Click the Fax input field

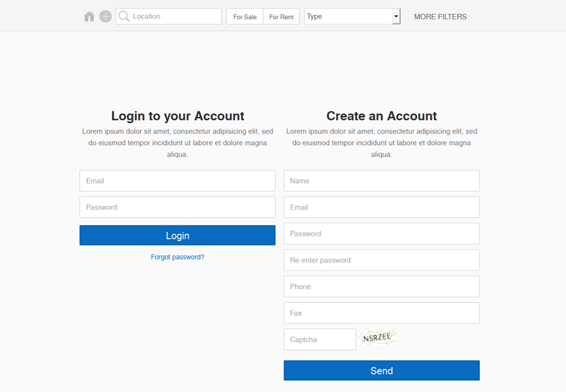click(381, 313)
